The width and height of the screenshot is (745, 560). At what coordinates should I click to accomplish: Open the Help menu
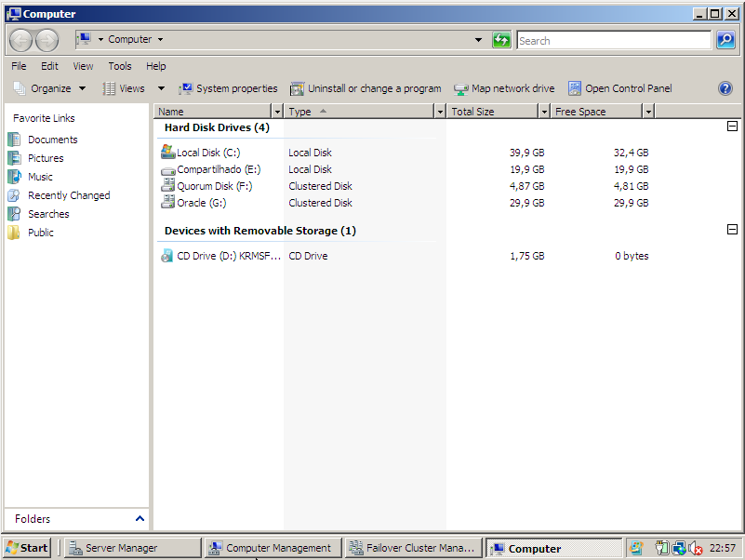(x=156, y=66)
